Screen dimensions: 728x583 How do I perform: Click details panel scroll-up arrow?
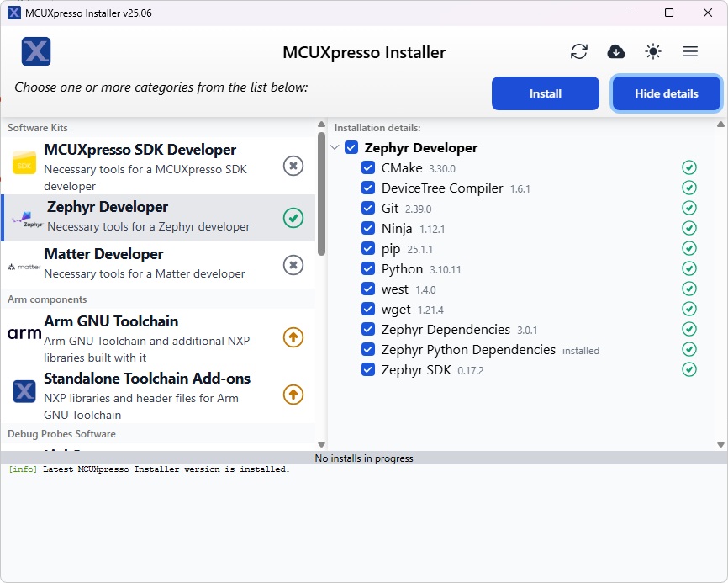(x=720, y=124)
